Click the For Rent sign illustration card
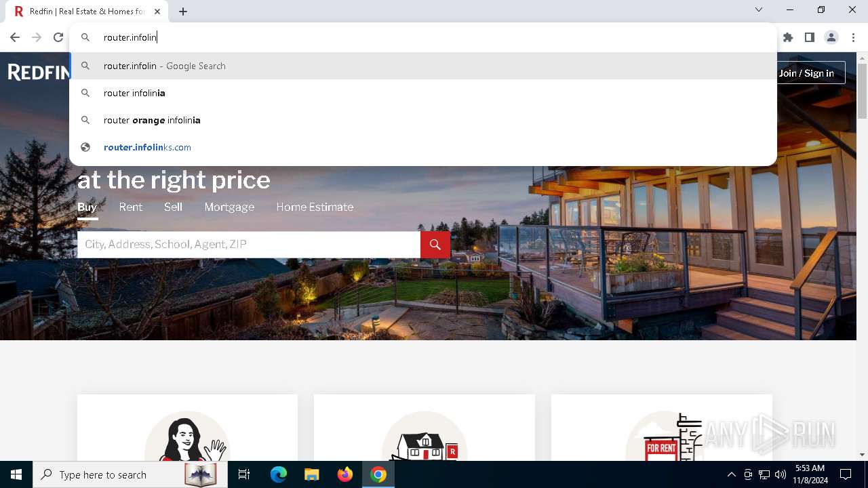The image size is (868, 488). point(662,428)
